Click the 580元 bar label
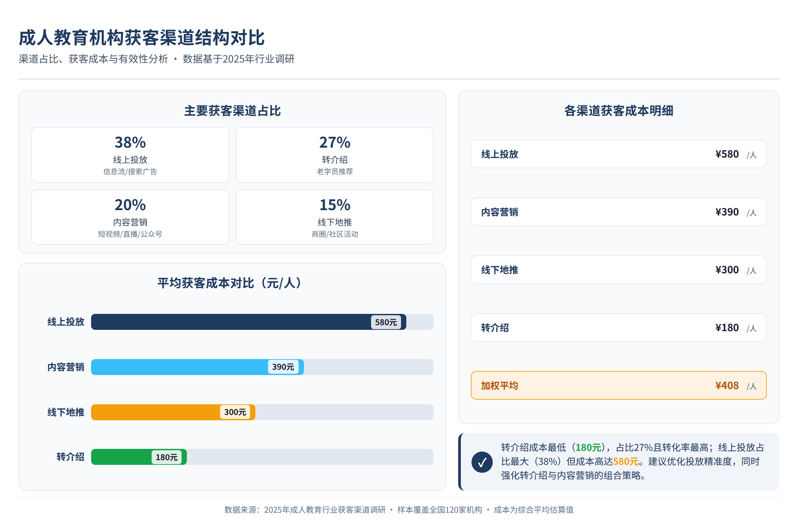This screenshot has height=532, width=798. pyautogui.click(x=386, y=322)
